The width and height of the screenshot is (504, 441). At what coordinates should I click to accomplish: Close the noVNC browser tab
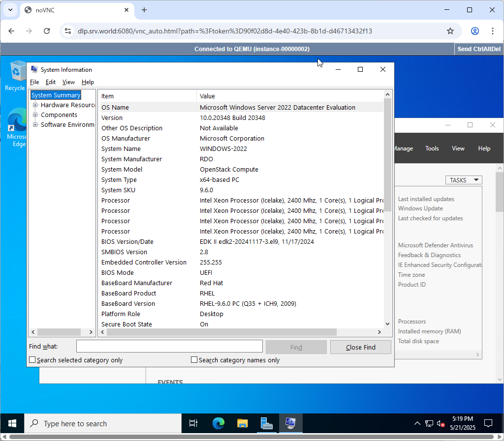tap(126, 10)
